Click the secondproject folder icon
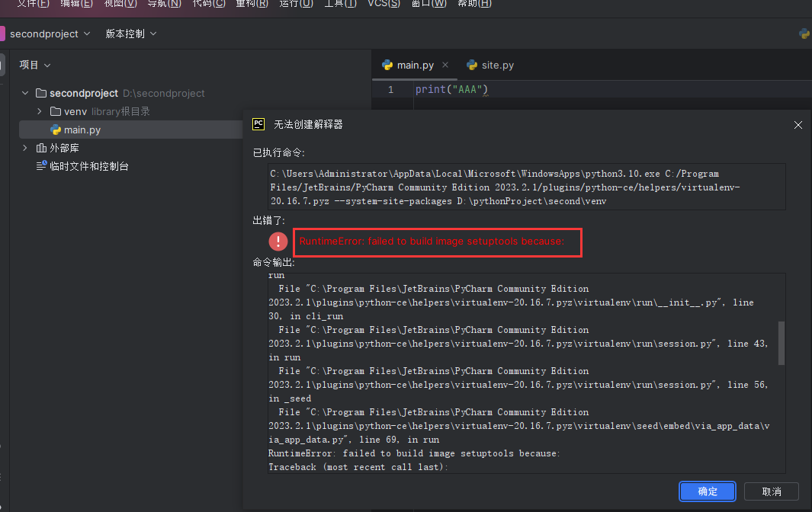The height and width of the screenshot is (512, 812). [41, 93]
